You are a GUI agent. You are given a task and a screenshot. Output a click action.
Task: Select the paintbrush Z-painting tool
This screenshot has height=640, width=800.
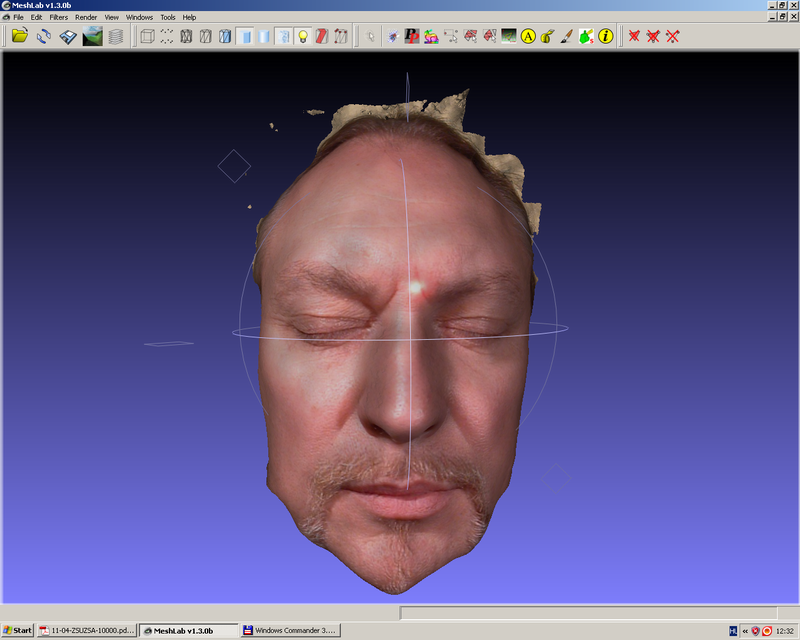[x=566, y=37]
